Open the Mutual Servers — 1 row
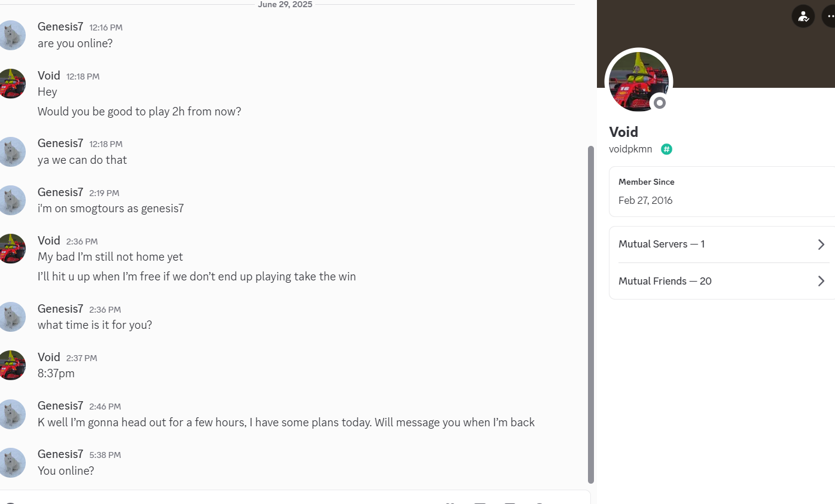835x504 pixels. (x=723, y=245)
